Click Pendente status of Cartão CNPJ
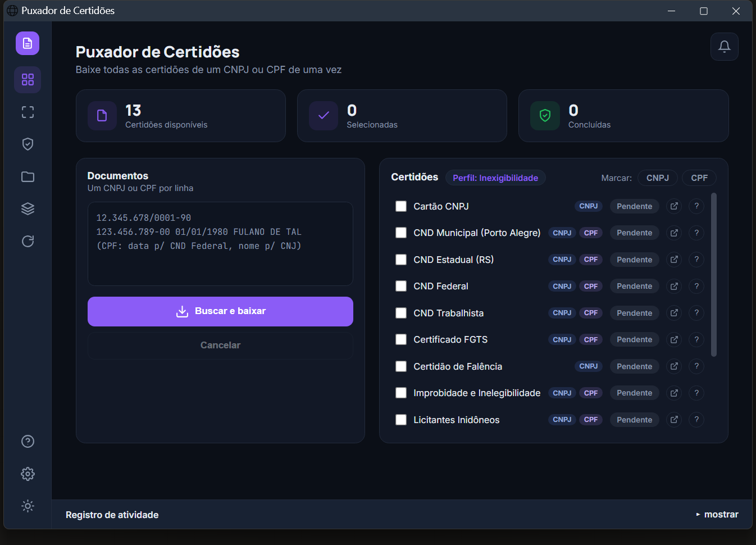 click(634, 206)
